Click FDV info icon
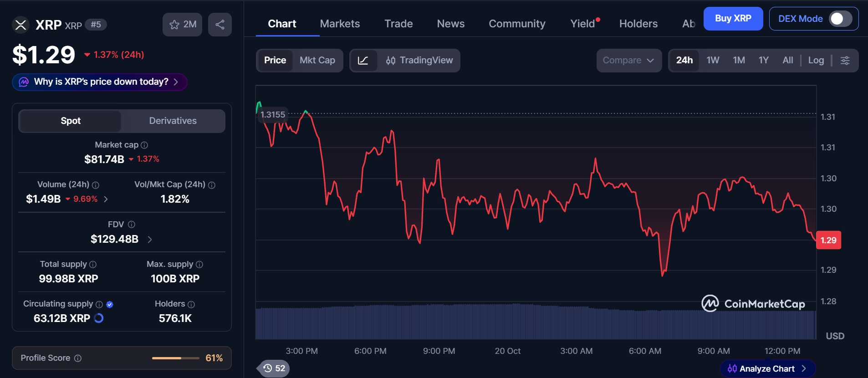Viewport: 868px width, 378px height. pyautogui.click(x=132, y=225)
